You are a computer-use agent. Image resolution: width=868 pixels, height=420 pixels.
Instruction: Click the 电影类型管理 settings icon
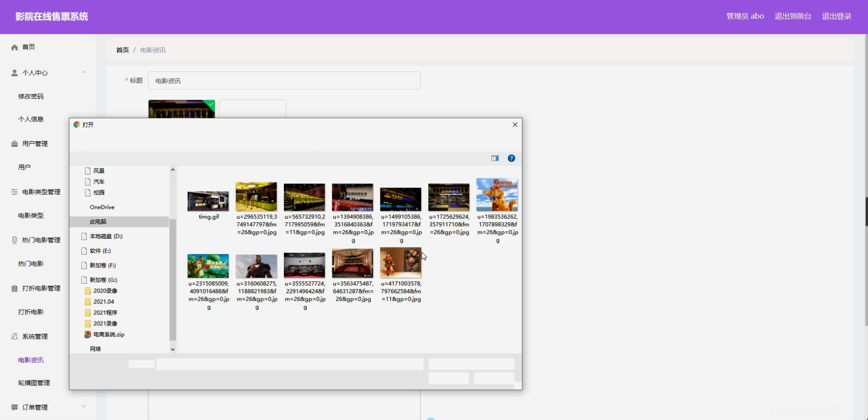15,192
